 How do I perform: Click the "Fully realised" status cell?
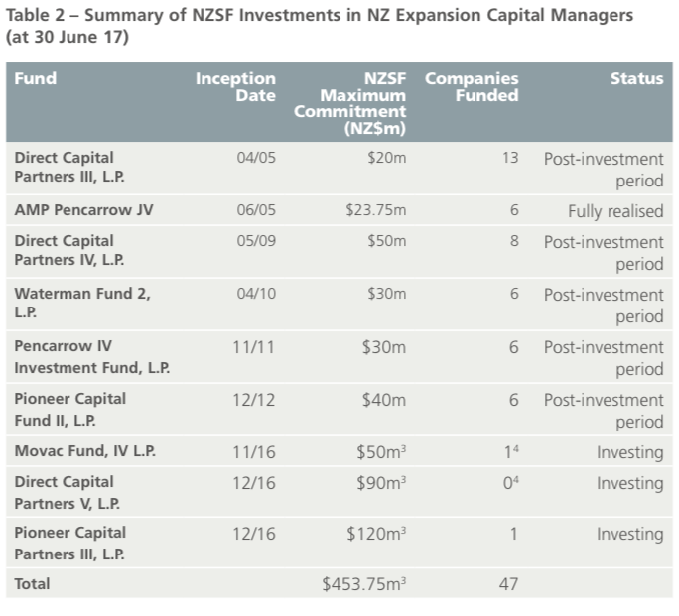pos(615,211)
